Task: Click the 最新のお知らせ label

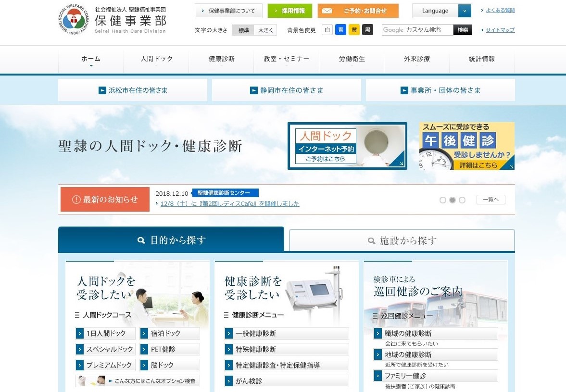Action: pyautogui.click(x=105, y=199)
